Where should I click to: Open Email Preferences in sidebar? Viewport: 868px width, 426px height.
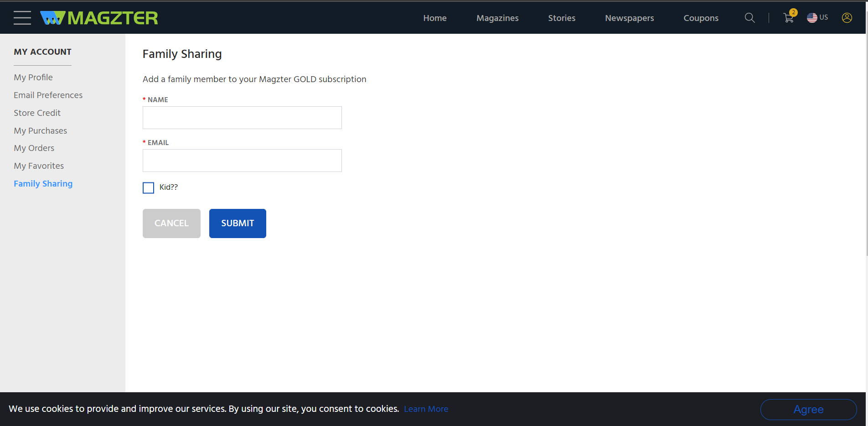pyautogui.click(x=48, y=95)
